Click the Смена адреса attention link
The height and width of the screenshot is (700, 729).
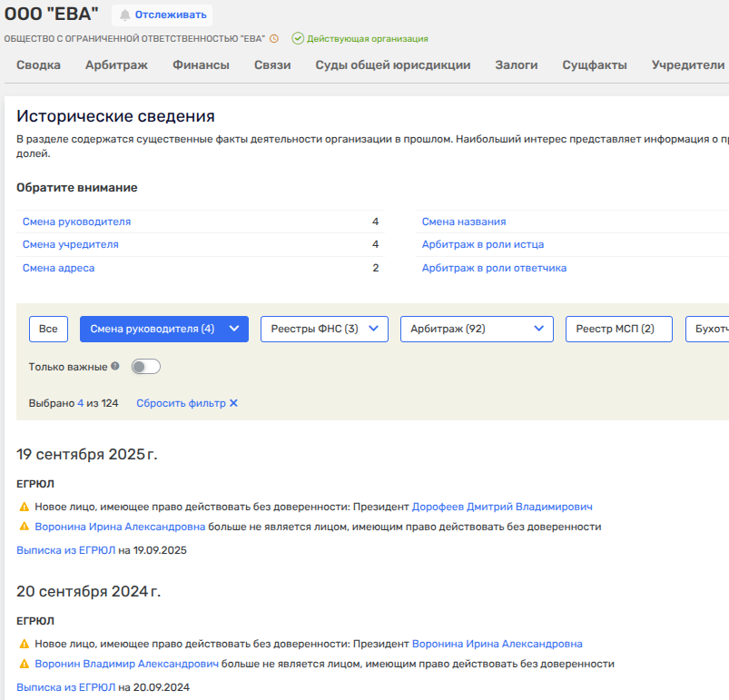(x=58, y=268)
